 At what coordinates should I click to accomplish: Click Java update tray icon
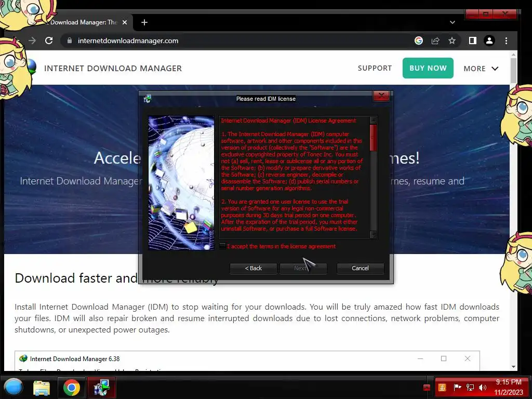[442, 387]
